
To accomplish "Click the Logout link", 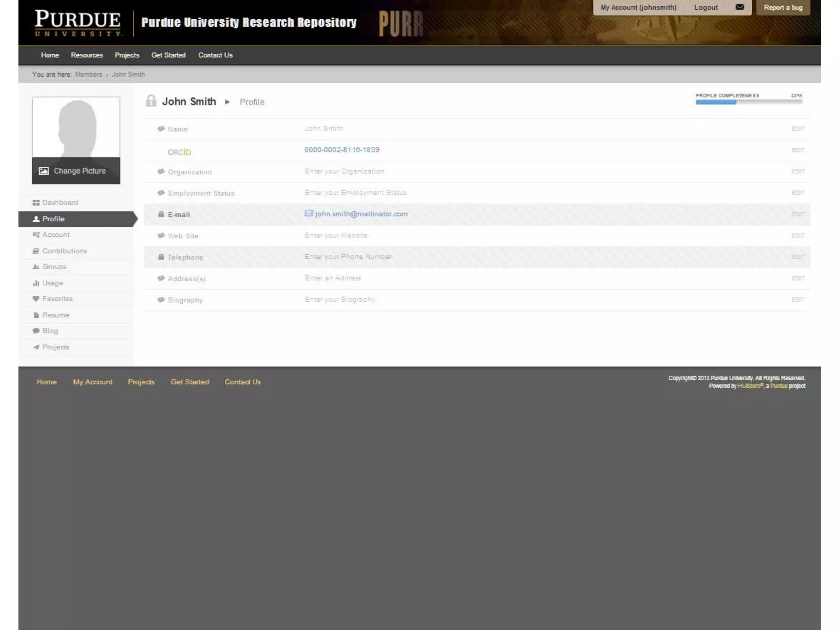I will click(x=705, y=7).
